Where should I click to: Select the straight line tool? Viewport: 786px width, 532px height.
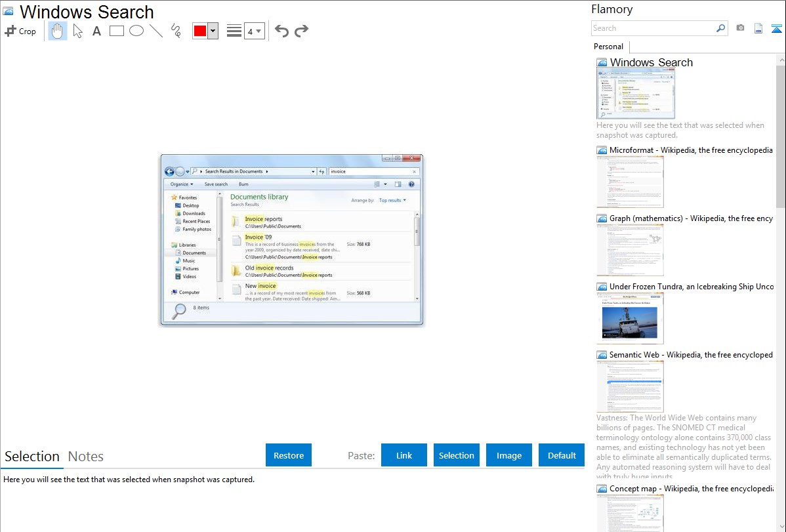click(156, 31)
